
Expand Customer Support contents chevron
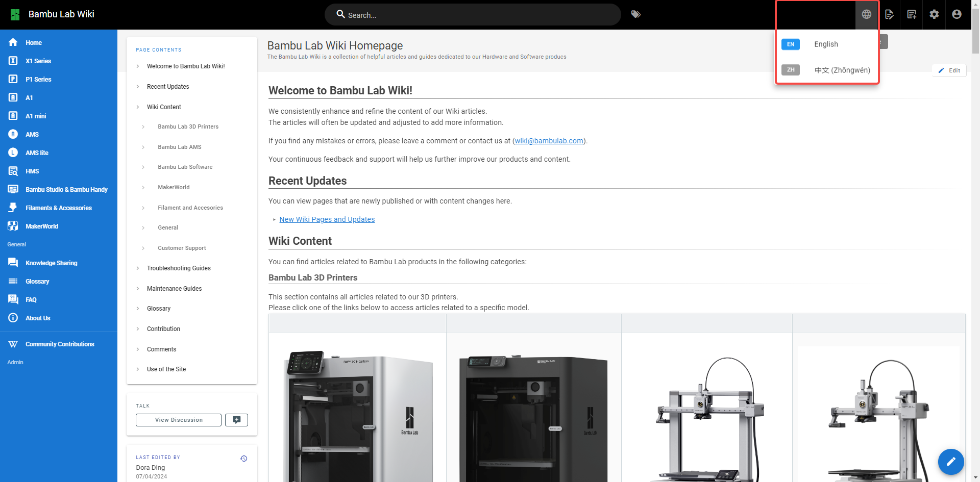tap(143, 248)
